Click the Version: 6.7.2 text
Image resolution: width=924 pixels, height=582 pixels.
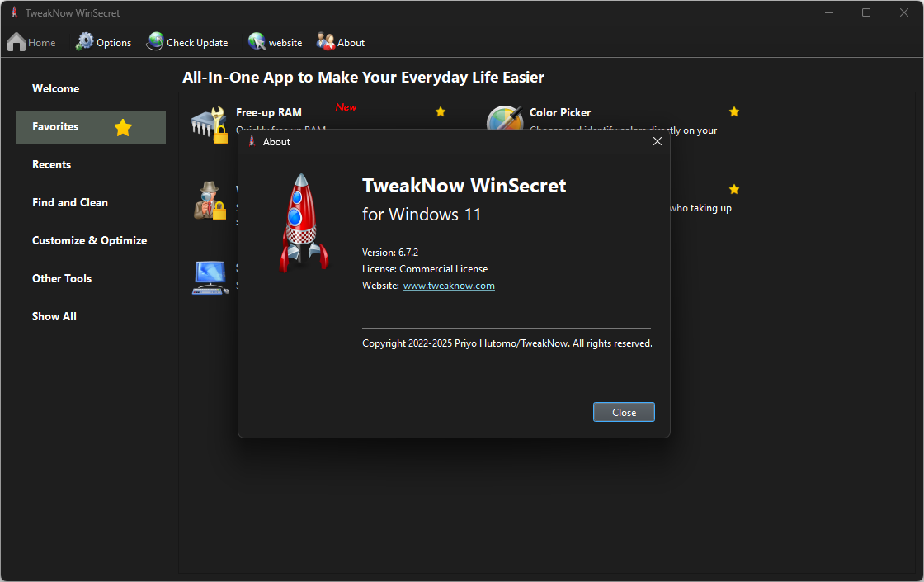point(390,253)
